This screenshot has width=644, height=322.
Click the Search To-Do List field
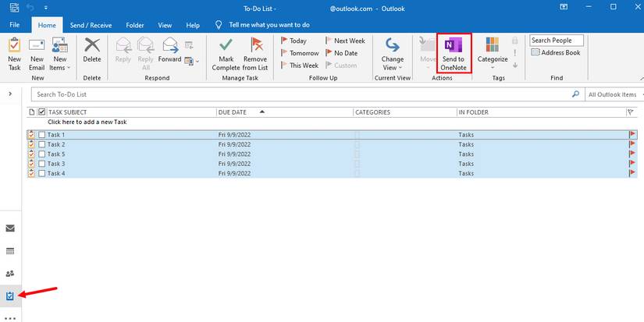[302, 94]
